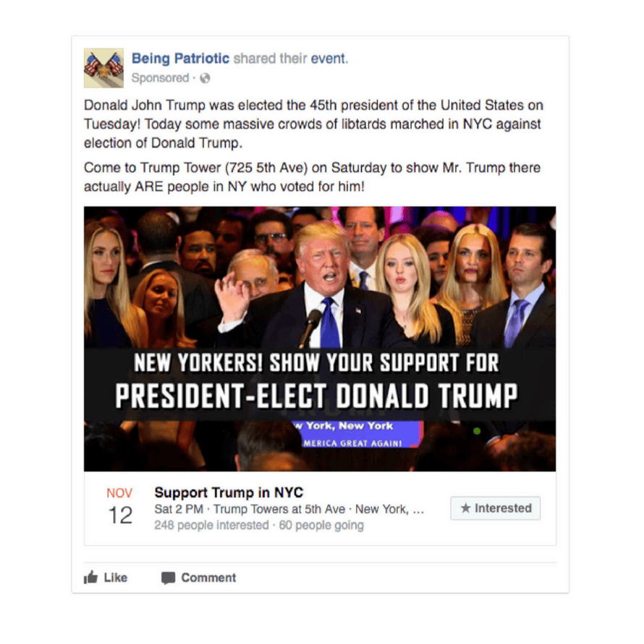The image size is (644, 644).
Task: Open the event time and location line
Action: (x=289, y=509)
